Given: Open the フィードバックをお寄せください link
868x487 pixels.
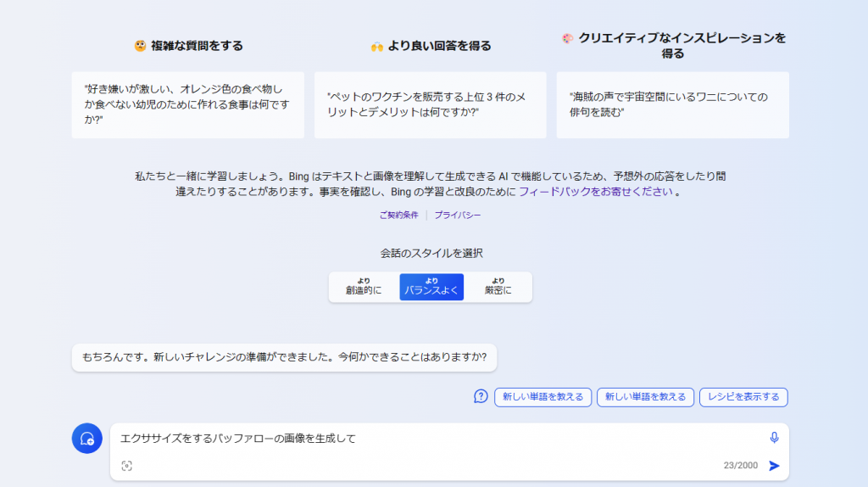Looking at the screenshot, I should [595, 192].
